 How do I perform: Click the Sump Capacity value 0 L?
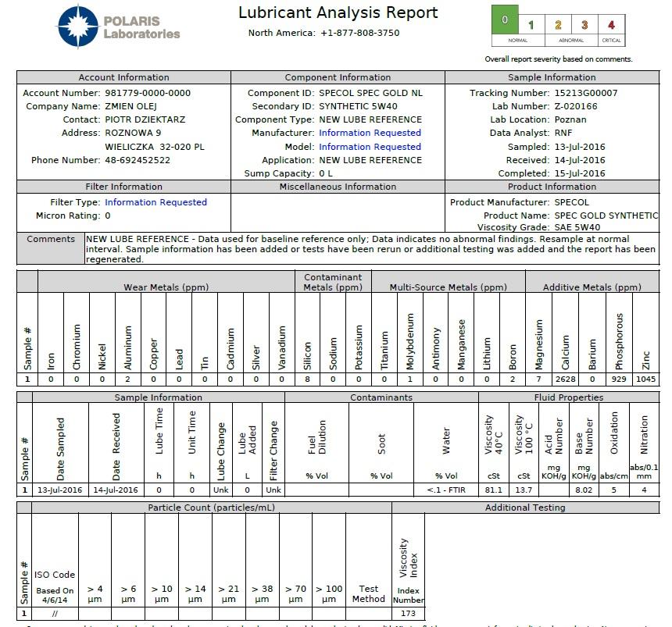click(326, 173)
